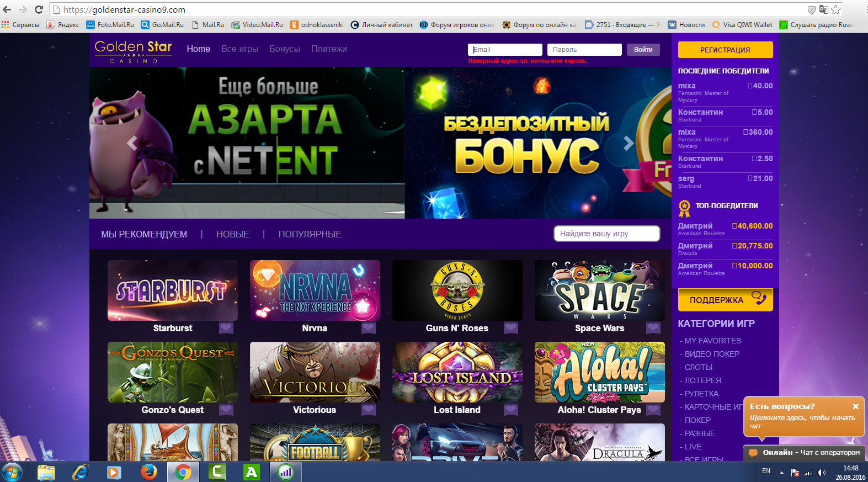Show previous banner slide with left arrow
Viewport: 868px width, 482px height.
(x=132, y=144)
